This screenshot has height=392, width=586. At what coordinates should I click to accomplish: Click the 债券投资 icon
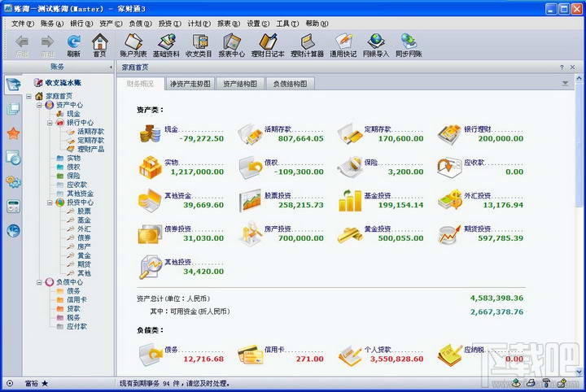point(150,234)
